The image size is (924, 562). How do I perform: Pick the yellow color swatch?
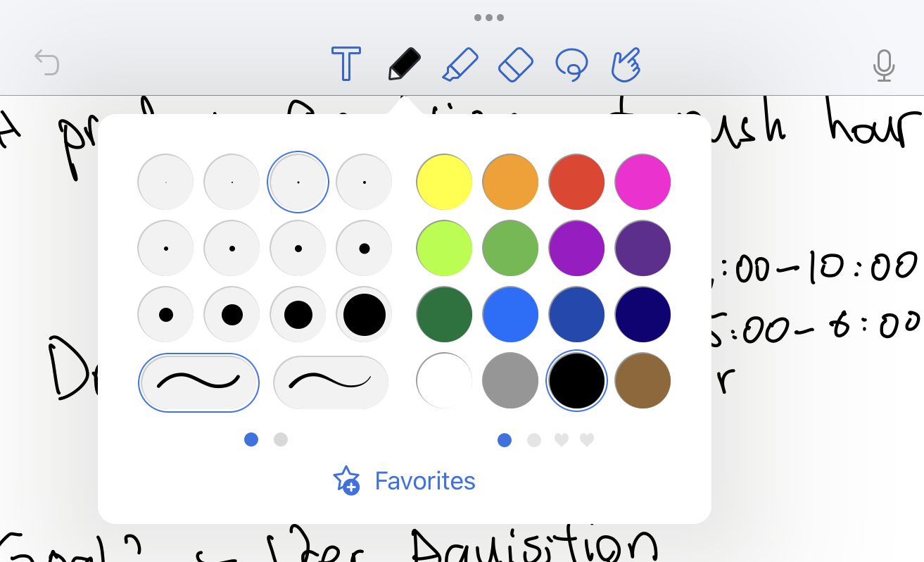click(444, 182)
